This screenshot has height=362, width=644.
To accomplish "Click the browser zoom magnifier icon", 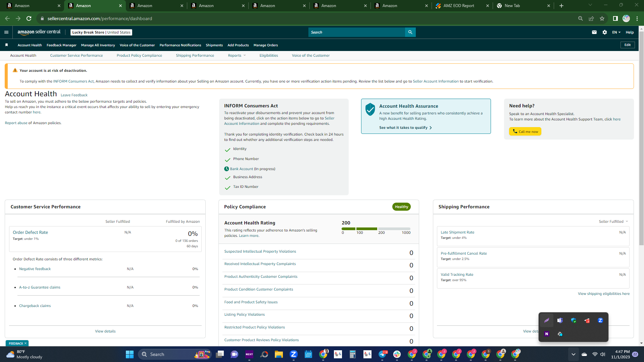I will click(x=581, y=18).
